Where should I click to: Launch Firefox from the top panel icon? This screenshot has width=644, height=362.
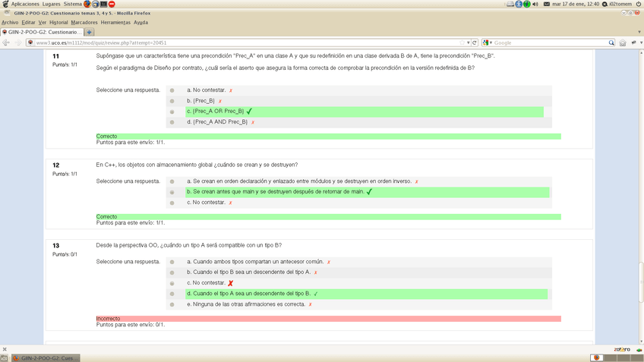(x=87, y=4)
